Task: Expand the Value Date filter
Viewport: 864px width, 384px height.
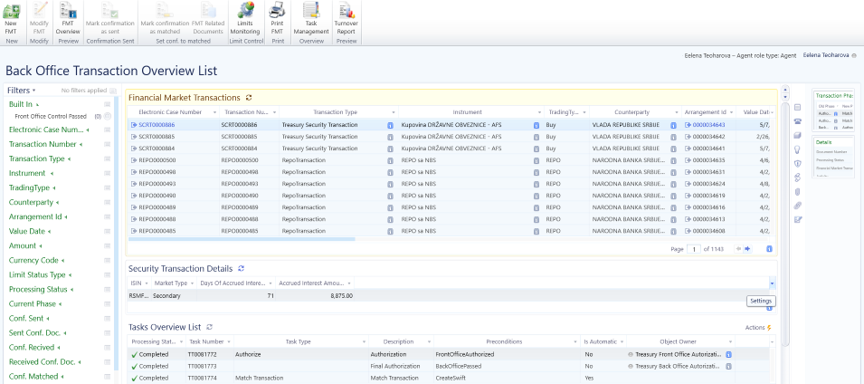Action: coord(50,231)
